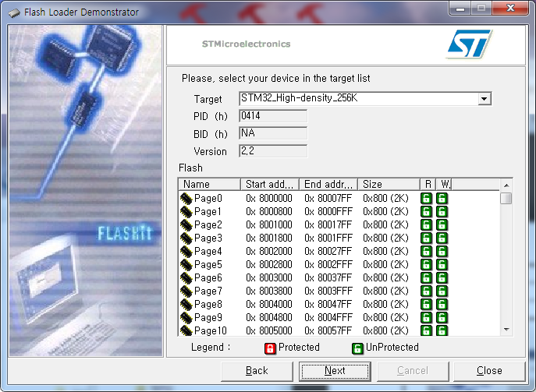Click the Page2 write lock icon
Screen dimensions: 536x392
pos(442,224)
